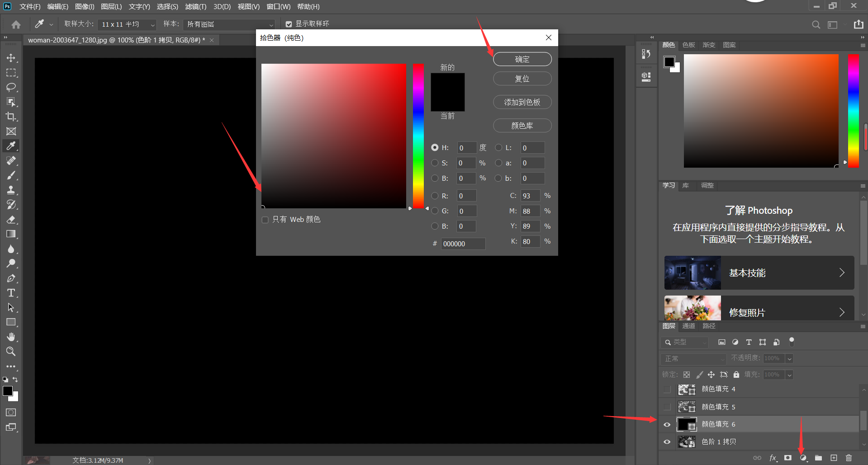Select the Eyedropper tool in toolbox
Image resolution: width=868 pixels, height=465 pixels.
click(11, 146)
